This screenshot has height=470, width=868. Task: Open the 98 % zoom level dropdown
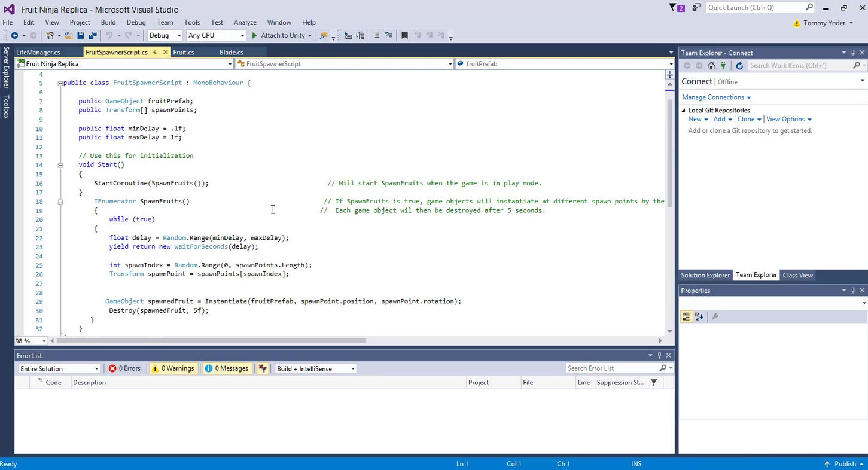click(31, 341)
